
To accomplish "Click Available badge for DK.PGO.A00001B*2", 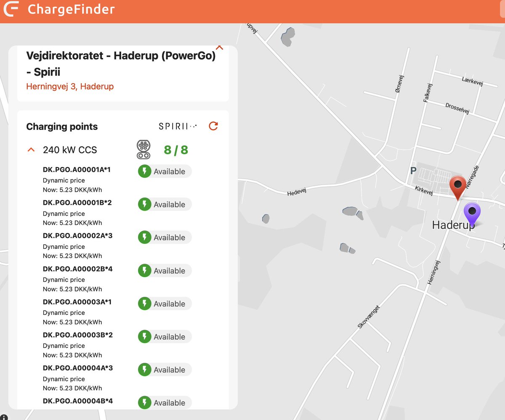I will tap(165, 204).
